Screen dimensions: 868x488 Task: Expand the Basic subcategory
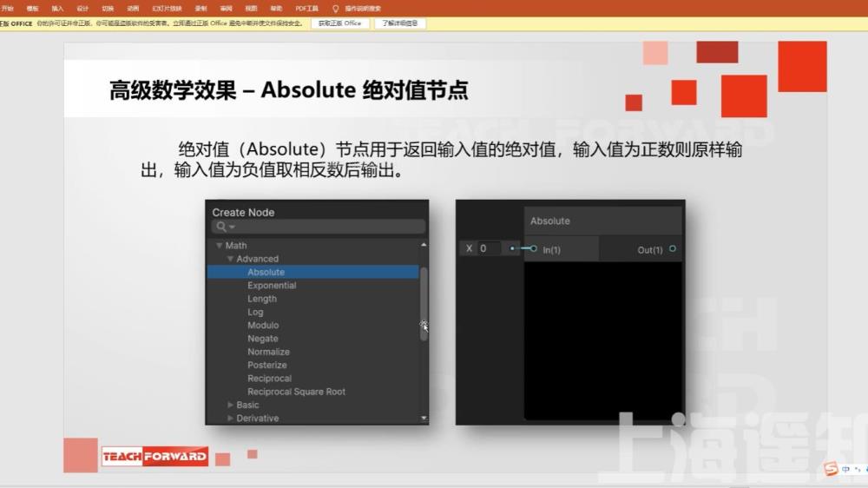230,405
